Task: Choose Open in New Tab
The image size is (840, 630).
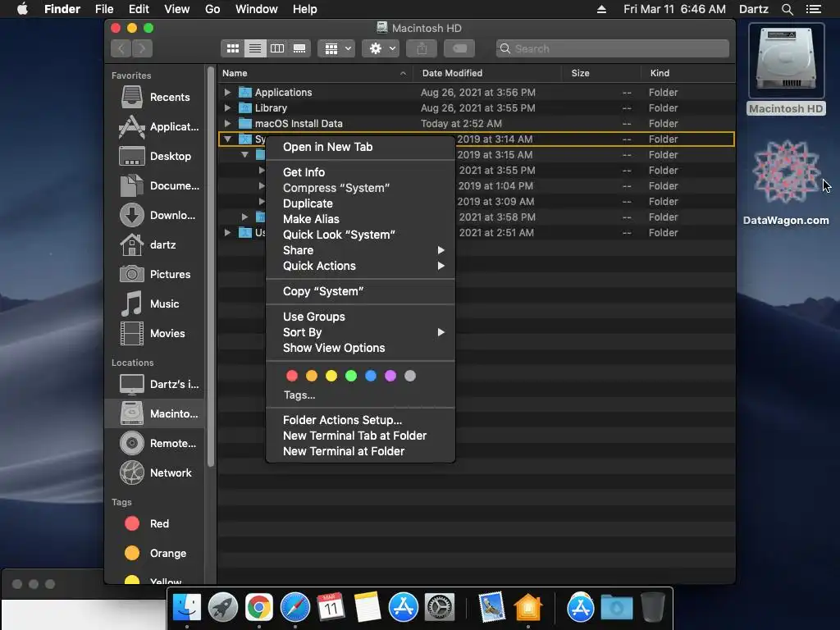Action: 361,147
